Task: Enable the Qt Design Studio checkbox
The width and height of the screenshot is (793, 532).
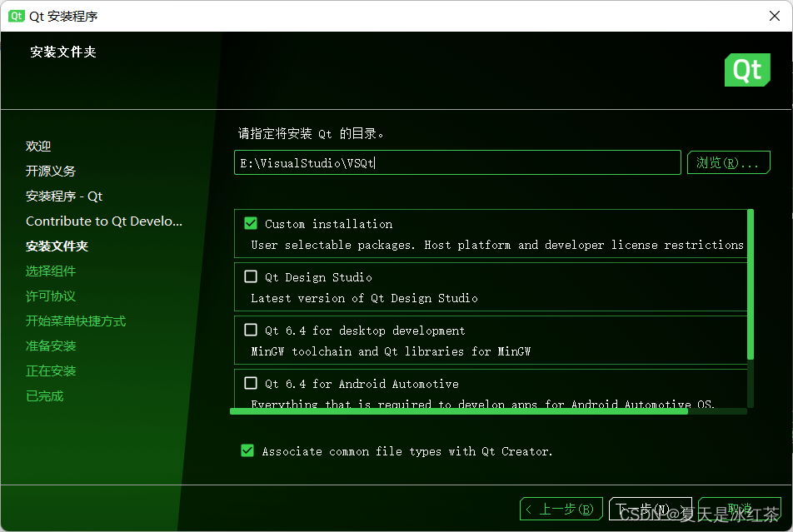Action: coord(251,276)
